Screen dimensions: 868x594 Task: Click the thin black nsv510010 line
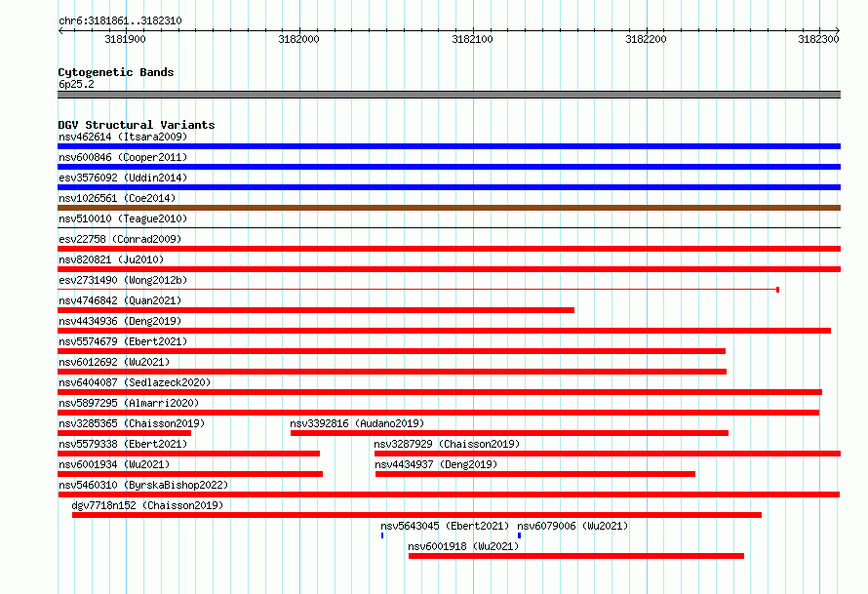pos(449,228)
